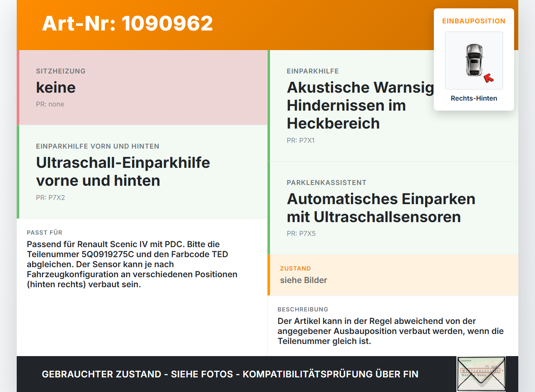Click the 'EINBAUPOSITION' card title
The width and height of the screenshot is (535, 392).
(x=474, y=21)
